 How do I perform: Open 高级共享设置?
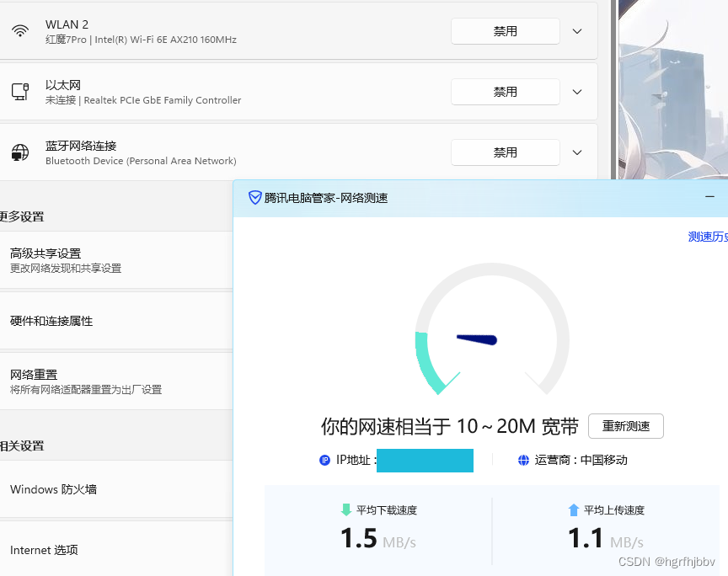pyautogui.click(x=116, y=260)
